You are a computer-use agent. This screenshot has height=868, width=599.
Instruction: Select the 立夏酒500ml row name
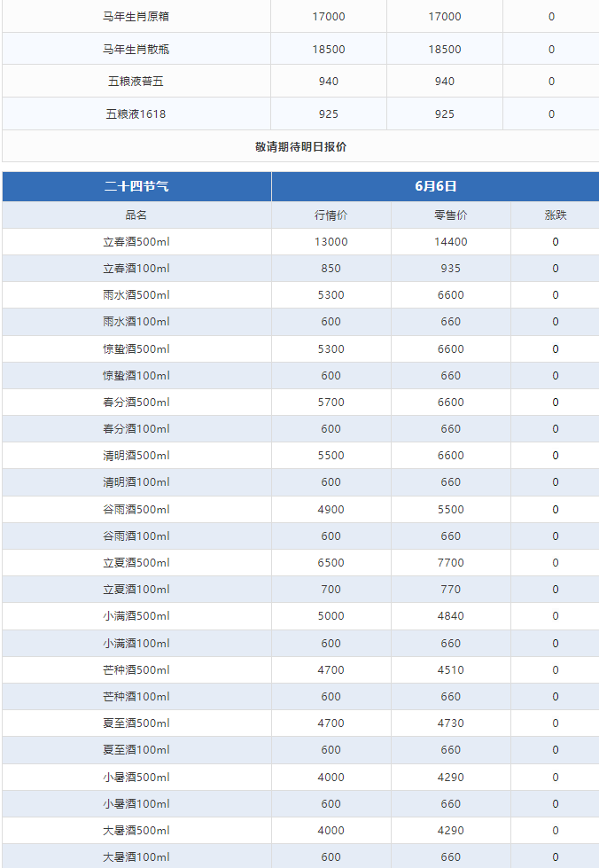click(x=136, y=563)
